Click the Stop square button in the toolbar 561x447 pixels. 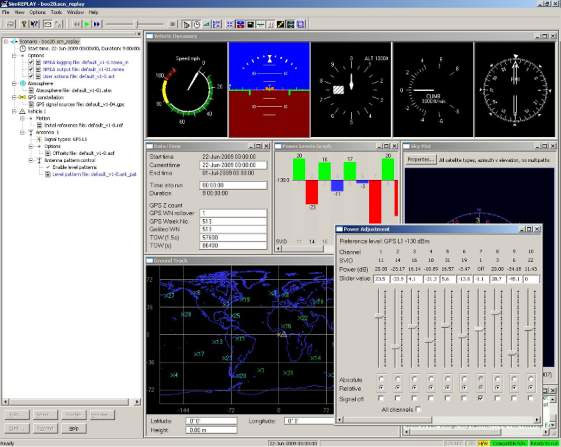pyautogui.click(x=172, y=24)
